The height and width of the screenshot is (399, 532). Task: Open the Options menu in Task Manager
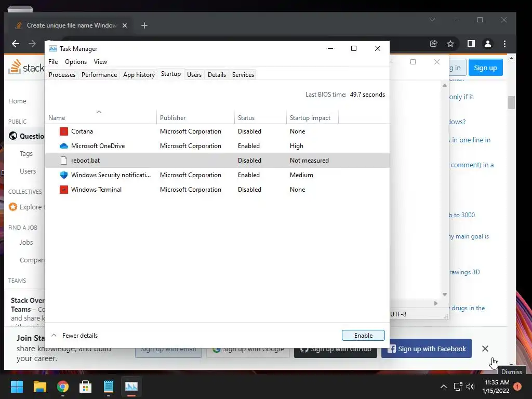click(x=76, y=62)
